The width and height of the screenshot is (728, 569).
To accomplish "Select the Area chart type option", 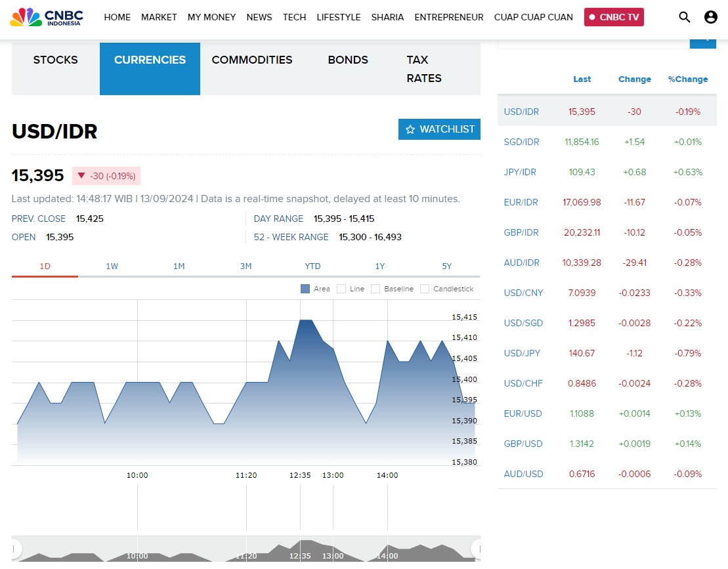I will pyautogui.click(x=305, y=289).
